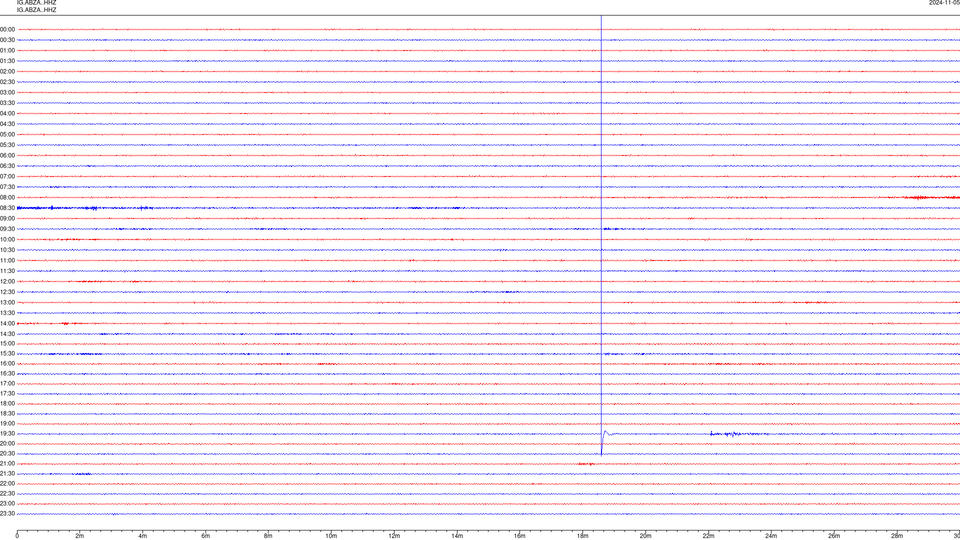The height and width of the screenshot is (540, 960).
Task: Click the 10:00 time label
Action: 7,239
